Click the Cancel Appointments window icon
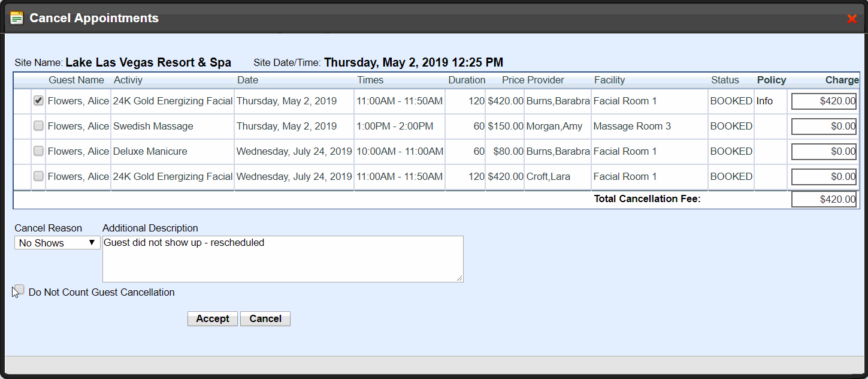This screenshot has height=379, width=868. point(17,18)
